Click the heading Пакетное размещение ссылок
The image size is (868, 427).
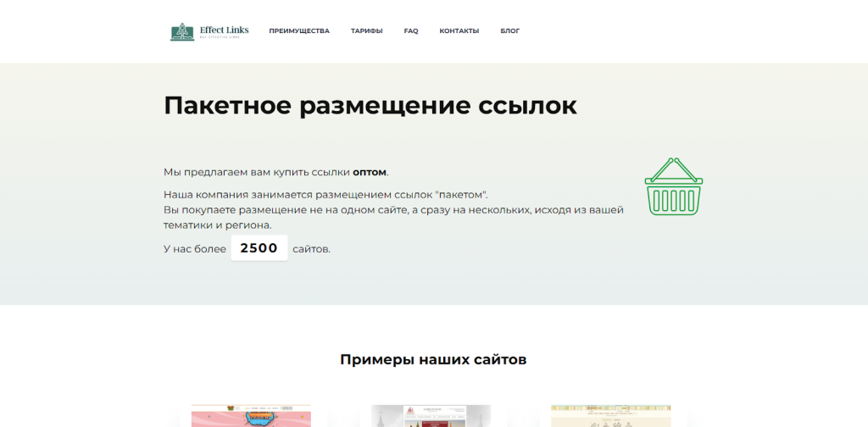pos(370,106)
